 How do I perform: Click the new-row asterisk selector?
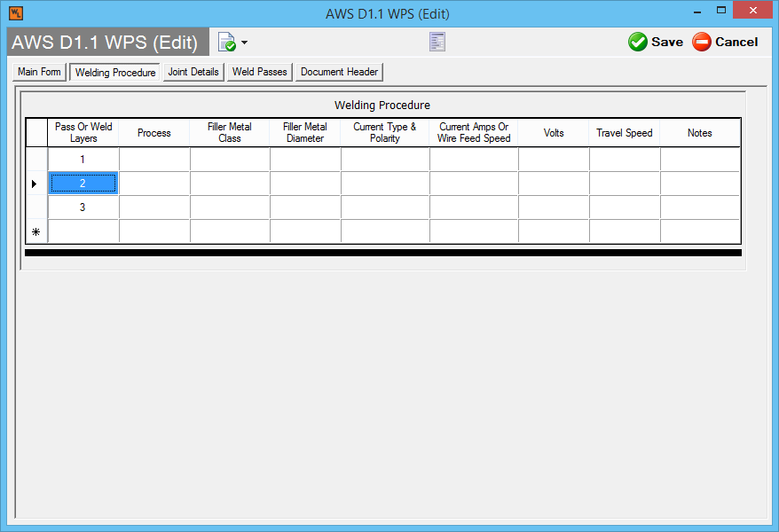36,231
